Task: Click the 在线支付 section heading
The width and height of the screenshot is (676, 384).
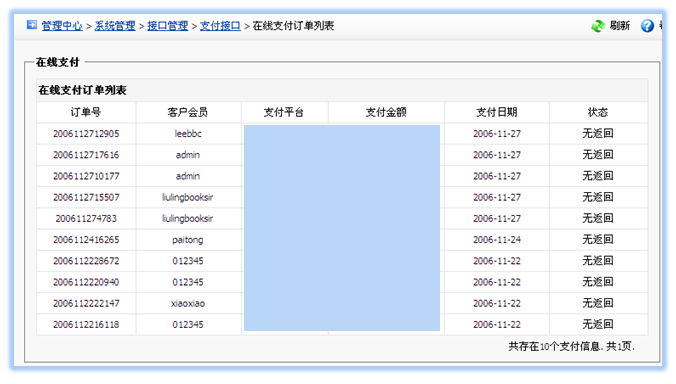Action: 58,62
